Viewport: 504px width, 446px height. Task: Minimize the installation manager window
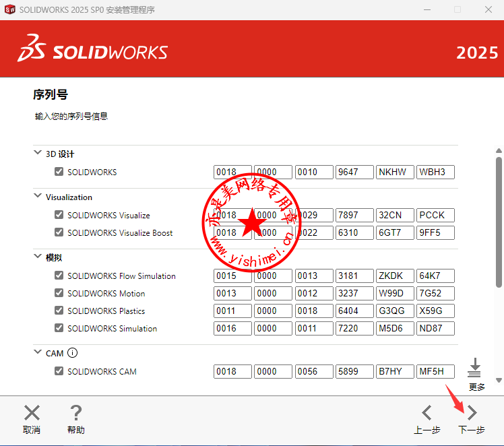[x=427, y=9]
